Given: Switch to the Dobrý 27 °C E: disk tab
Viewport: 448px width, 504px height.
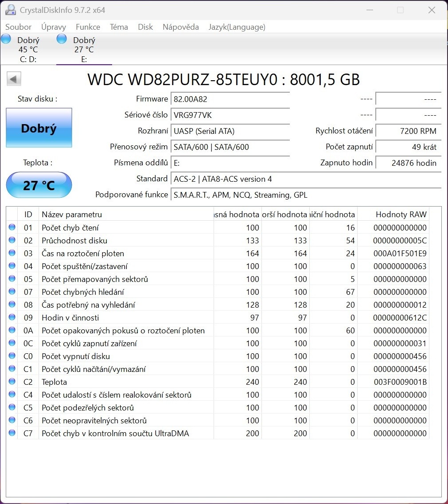Looking at the screenshot, I should tap(84, 49).
